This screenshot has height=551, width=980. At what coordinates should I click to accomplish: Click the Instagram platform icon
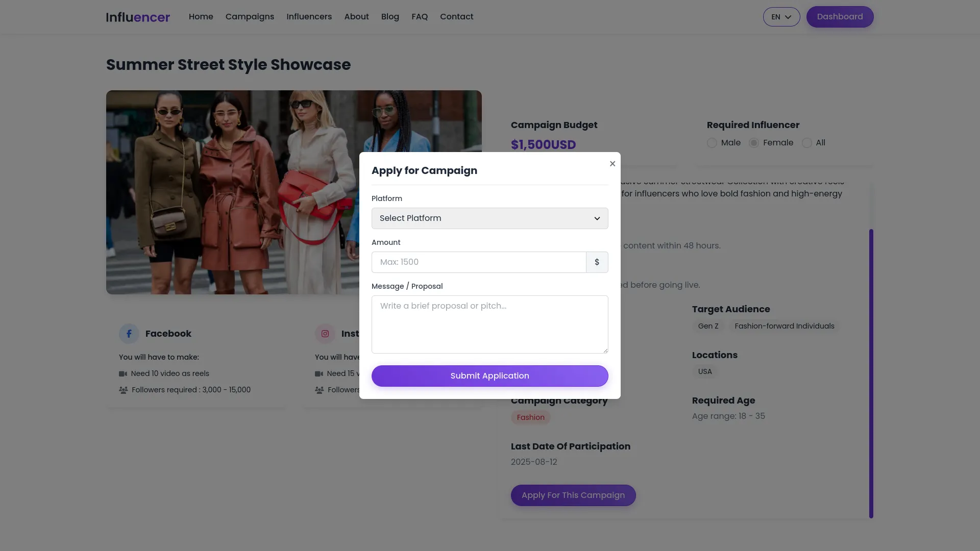pos(325,334)
